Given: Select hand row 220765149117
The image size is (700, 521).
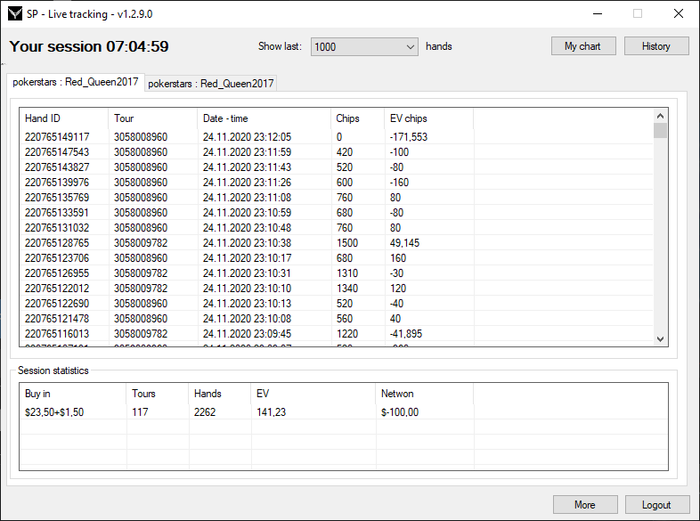Looking at the screenshot, I should click(x=336, y=137).
